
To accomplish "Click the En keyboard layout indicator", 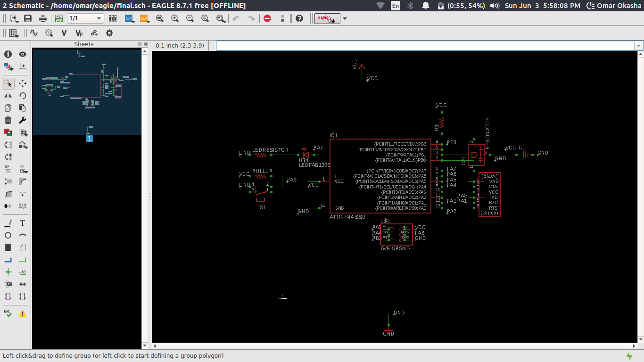I will (396, 6).
